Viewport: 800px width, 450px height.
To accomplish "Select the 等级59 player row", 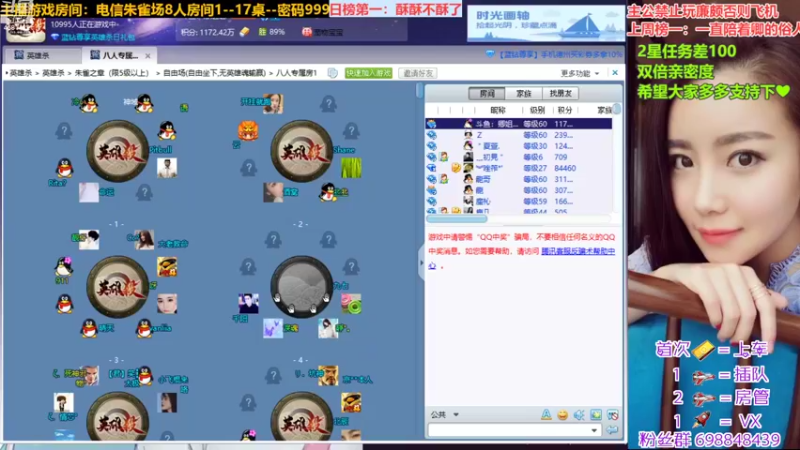I will pos(518,201).
